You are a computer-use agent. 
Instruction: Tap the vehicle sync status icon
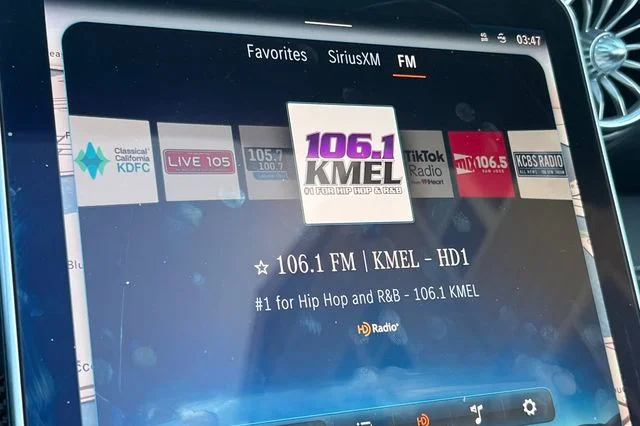[502, 38]
